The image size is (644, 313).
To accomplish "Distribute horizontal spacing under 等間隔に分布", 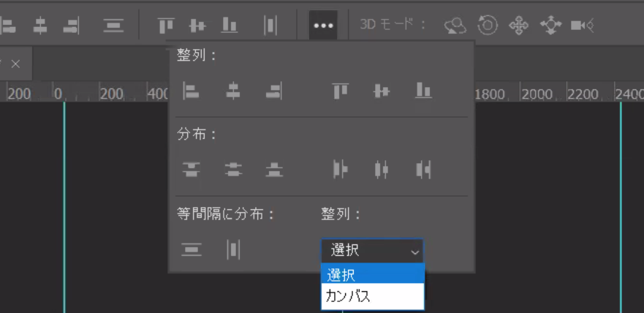I will pos(233,249).
